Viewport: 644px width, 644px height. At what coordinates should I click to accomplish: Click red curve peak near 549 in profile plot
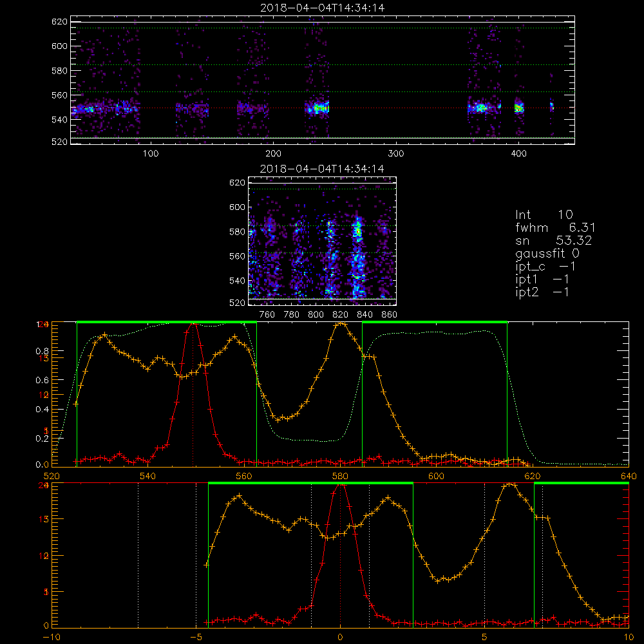click(193, 325)
